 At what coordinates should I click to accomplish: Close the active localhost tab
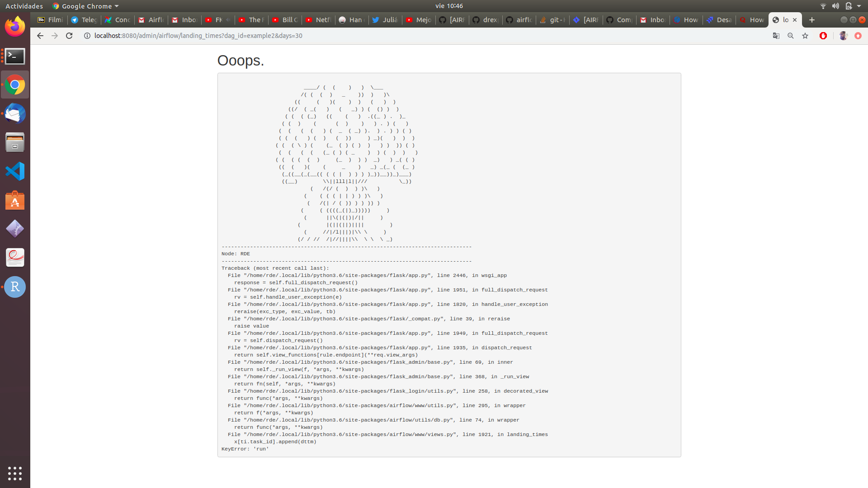(x=795, y=20)
